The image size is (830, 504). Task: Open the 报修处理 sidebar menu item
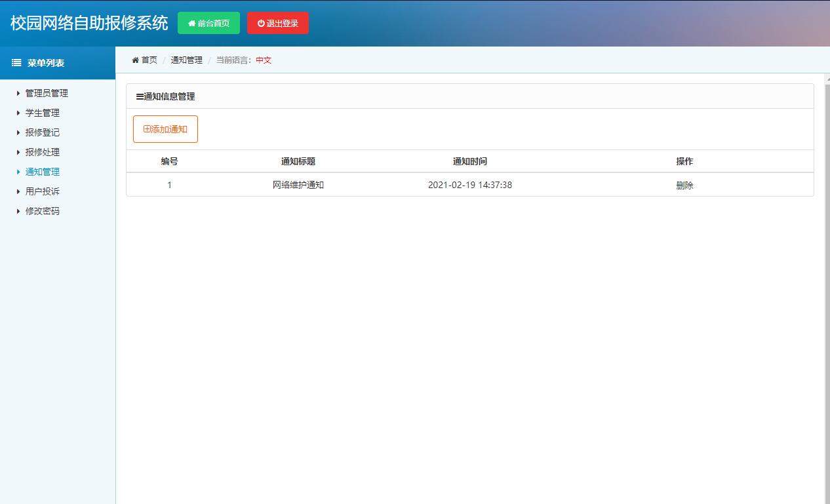click(x=41, y=152)
